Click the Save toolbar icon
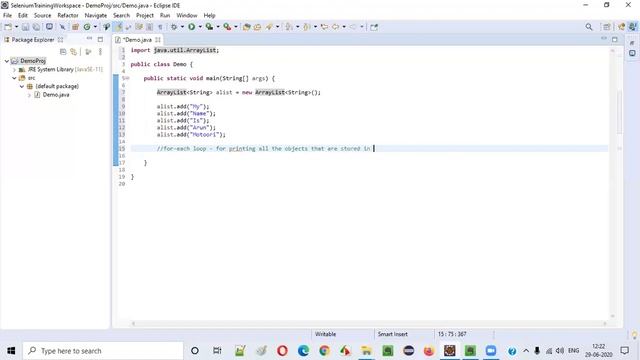This screenshot has height=360, width=640. point(25,27)
